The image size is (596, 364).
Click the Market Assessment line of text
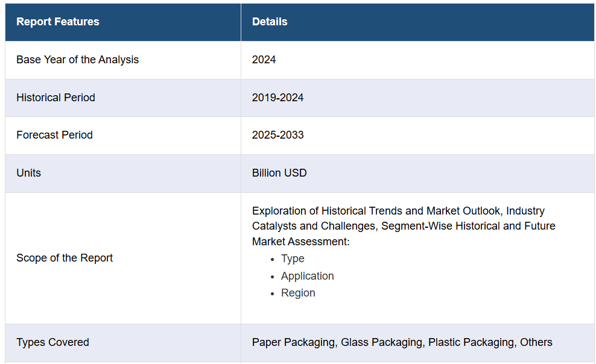[300, 242]
